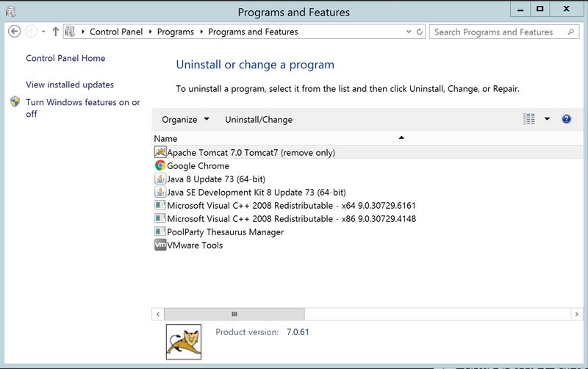588x369 pixels.
Task: Click the Google Chrome icon in list
Action: pos(160,165)
